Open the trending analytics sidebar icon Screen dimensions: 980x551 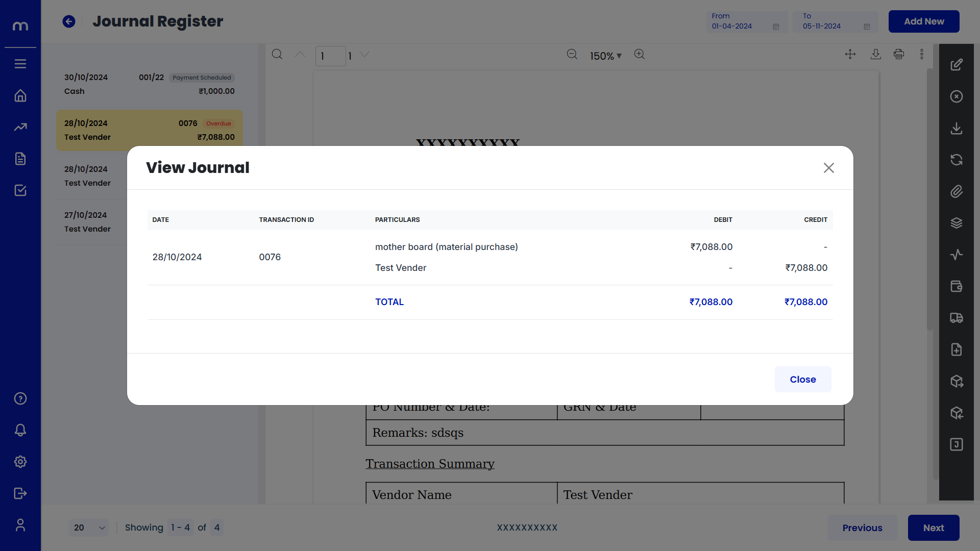[20, 127]
